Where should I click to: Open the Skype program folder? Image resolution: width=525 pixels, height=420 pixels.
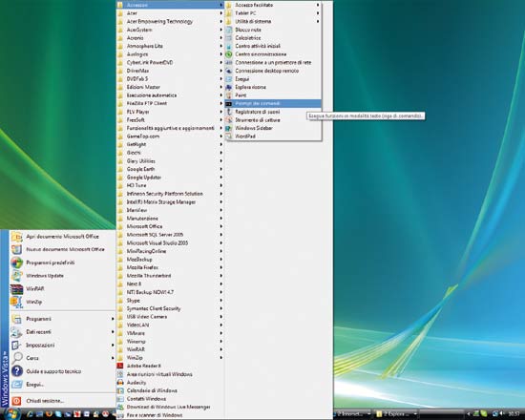point(170,301)
